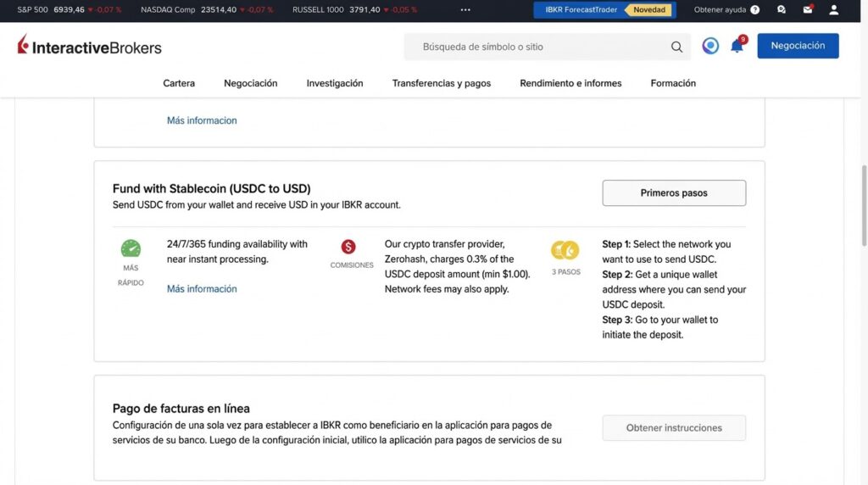Open the chat bubble icon
Screen dimensions: 868x485
781,10
